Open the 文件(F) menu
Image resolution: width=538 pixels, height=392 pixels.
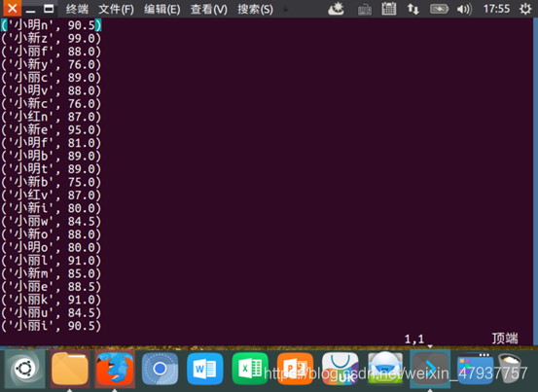pos(116,9)
